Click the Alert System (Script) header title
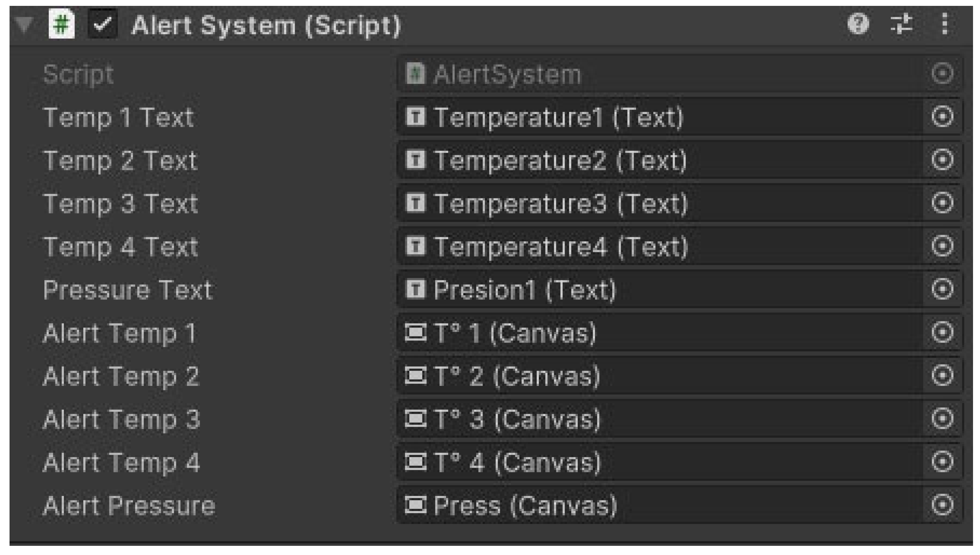The image size is (980, 555). 266,26
